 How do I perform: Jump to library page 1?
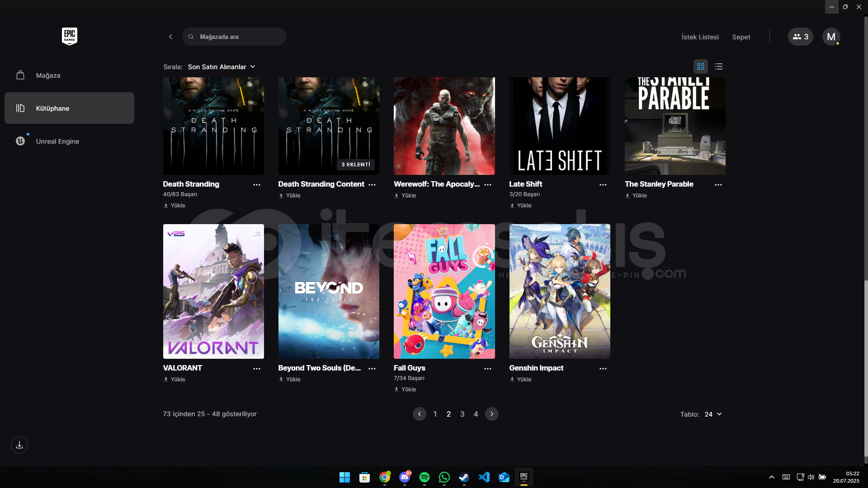[x=435, y=414]
